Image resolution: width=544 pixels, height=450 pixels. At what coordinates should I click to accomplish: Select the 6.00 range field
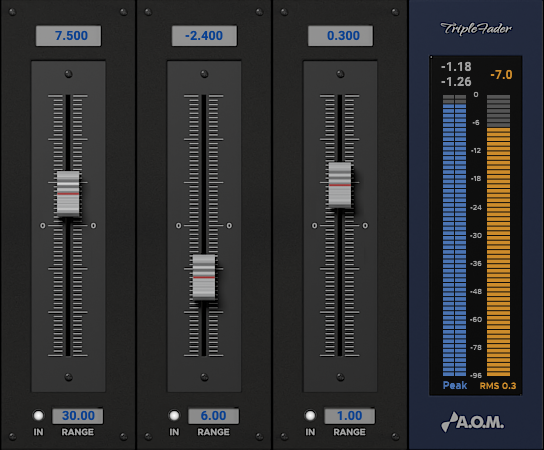click(214, 416)
